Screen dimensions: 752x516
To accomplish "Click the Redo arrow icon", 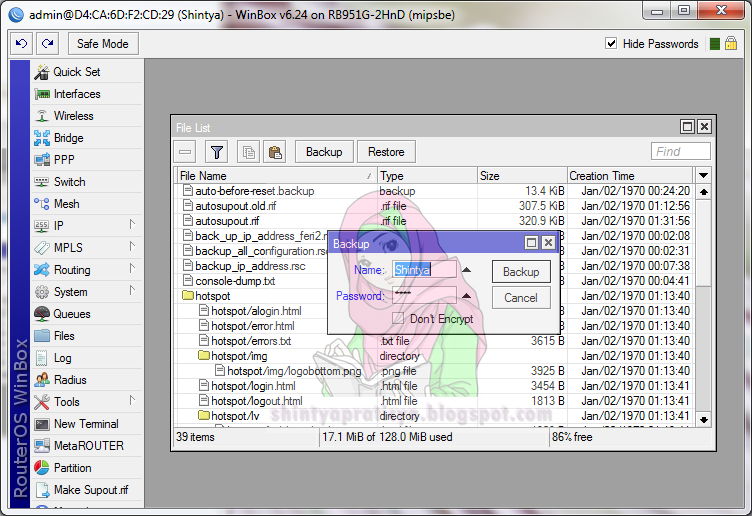I will click(47, 44).
